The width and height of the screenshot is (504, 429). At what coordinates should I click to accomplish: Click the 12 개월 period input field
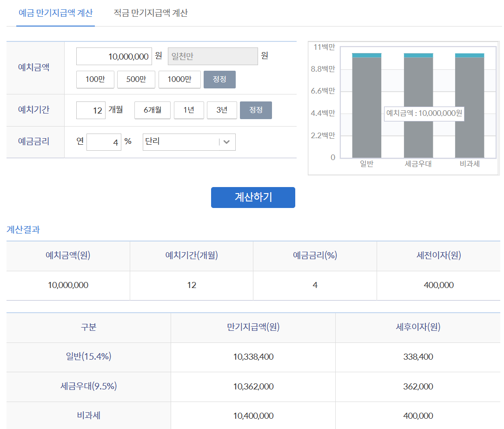coord(91,110)
